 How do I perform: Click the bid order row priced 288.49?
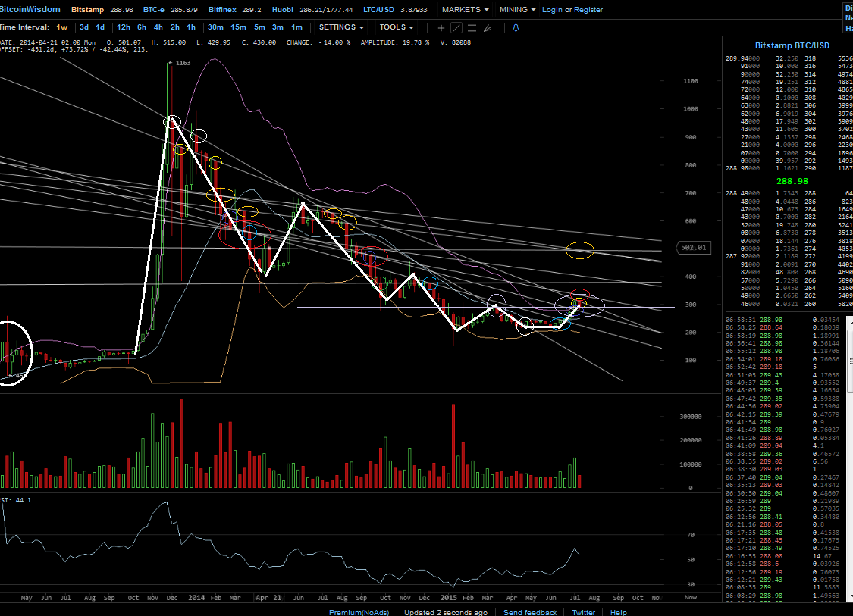pyautogui.click(x=789, y=193)
